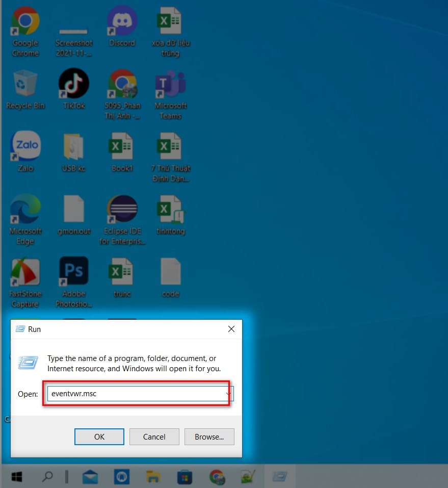Screen dimensions: 448x488
Task: Open the Mail app in taskbar
Action: pos(90,476)
